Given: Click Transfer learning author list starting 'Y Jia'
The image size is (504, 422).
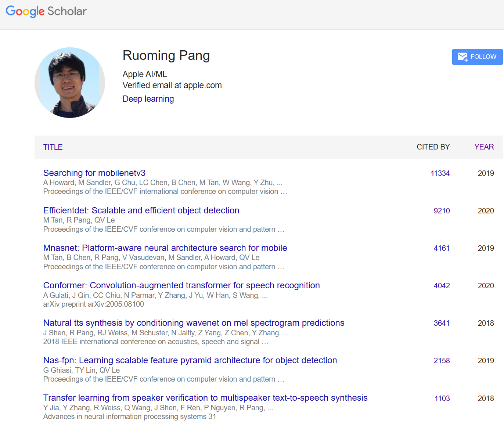Looking at the screenshot, I should click(158, 408).
